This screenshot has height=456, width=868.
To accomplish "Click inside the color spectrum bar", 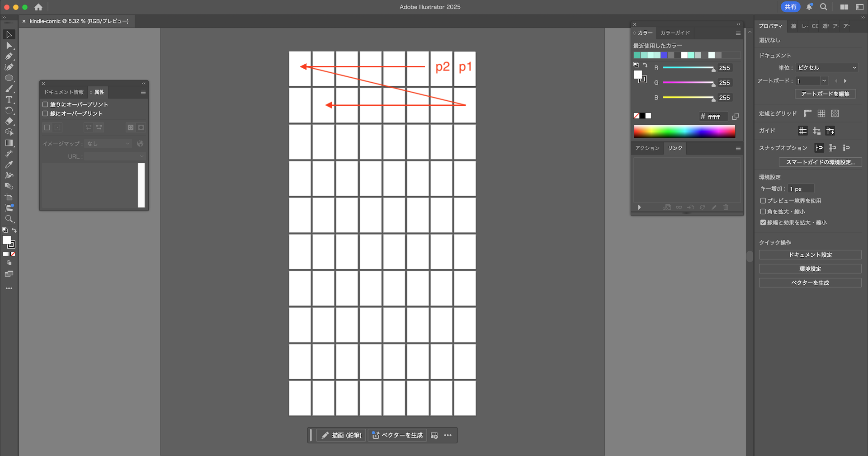I will 684,132.
